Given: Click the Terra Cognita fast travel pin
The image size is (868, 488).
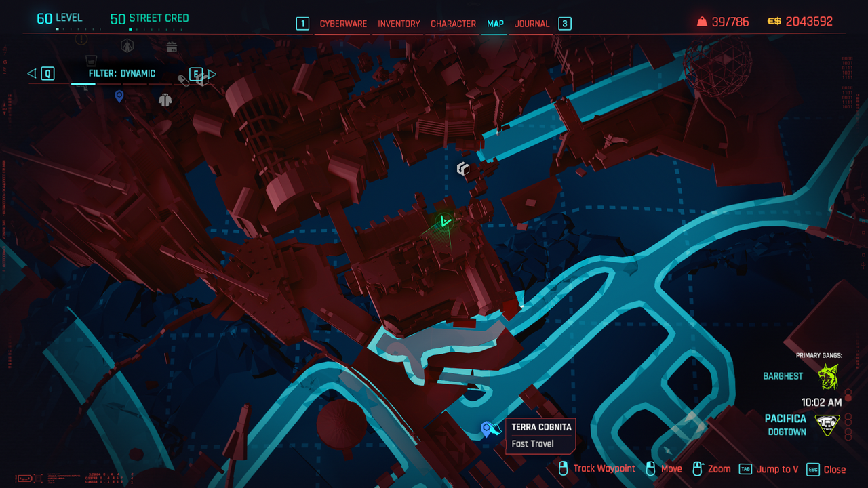Looking at the screenshot, I should 486,429.
